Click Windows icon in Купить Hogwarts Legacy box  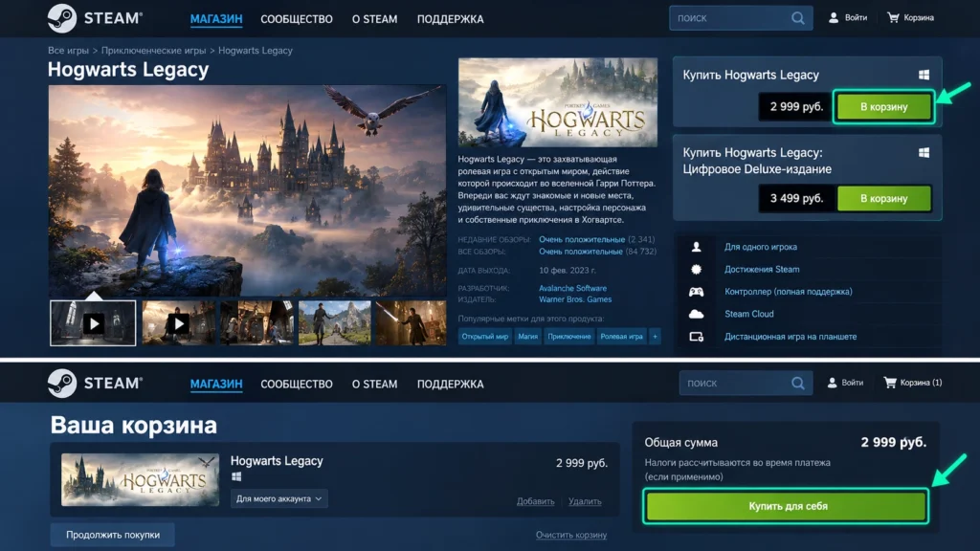click(924, 75)
